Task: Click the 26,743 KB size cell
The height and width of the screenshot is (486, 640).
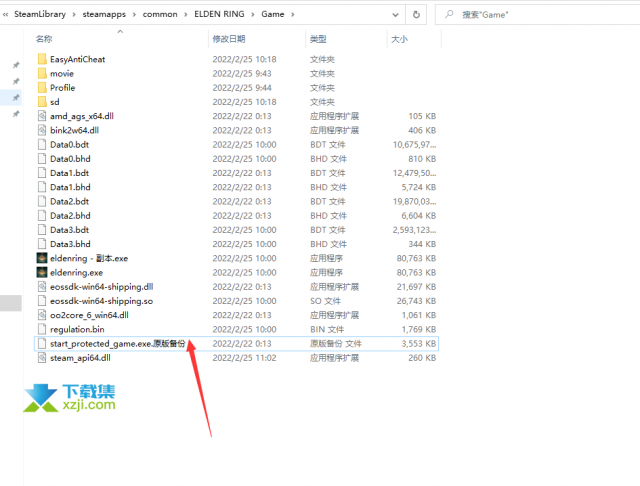Action: (x=416, y=301)
